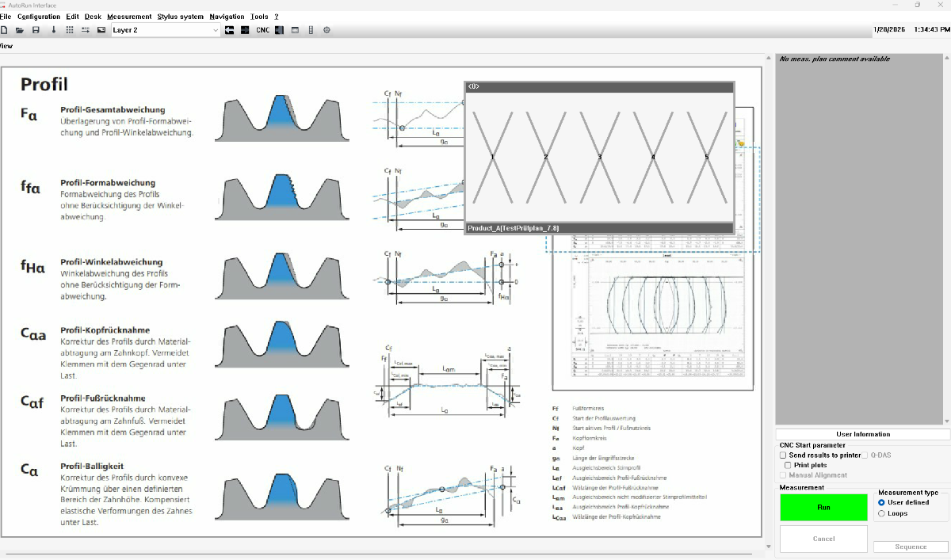951x560 pixels.
Task: Click the Save diskette icon
Action: (x=36, y=30)
